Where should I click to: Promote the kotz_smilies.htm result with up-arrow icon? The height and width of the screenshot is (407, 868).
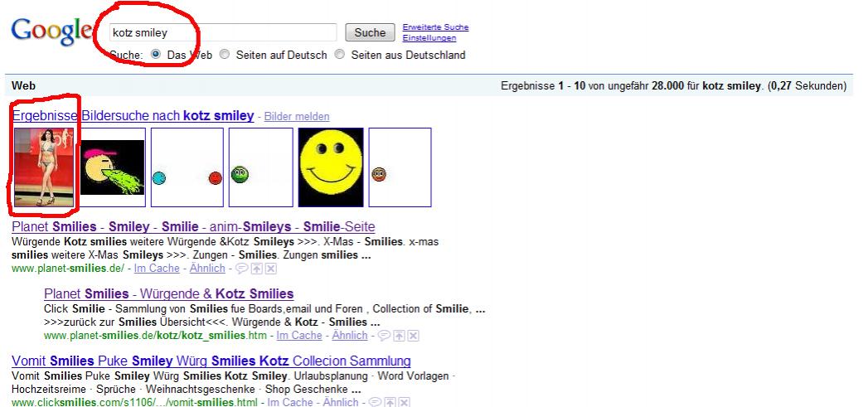point(399,336)
